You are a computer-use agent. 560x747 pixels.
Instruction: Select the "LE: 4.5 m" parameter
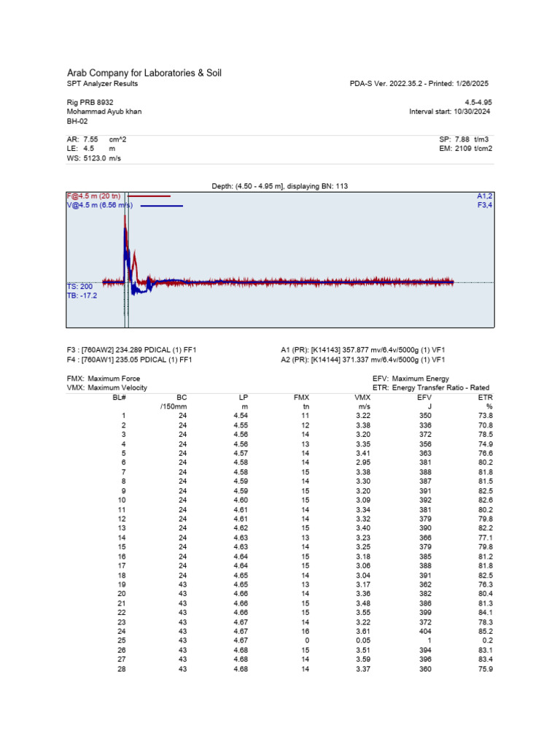point(90,149)
